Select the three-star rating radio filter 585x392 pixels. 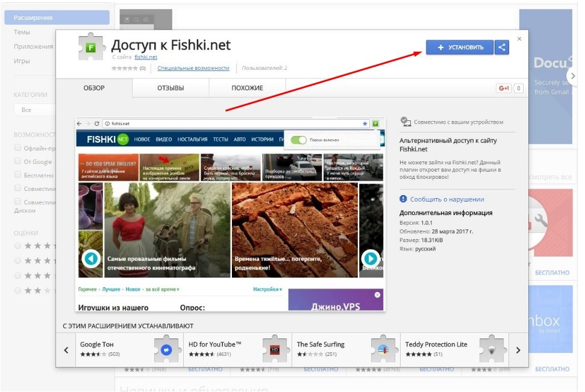tap(17, 275)
